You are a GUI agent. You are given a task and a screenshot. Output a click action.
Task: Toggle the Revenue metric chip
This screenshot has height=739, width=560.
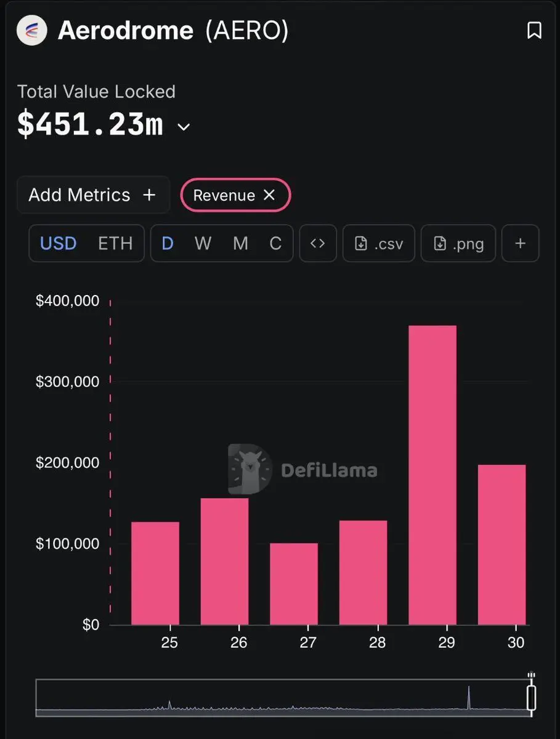click(x=224, y=195)
